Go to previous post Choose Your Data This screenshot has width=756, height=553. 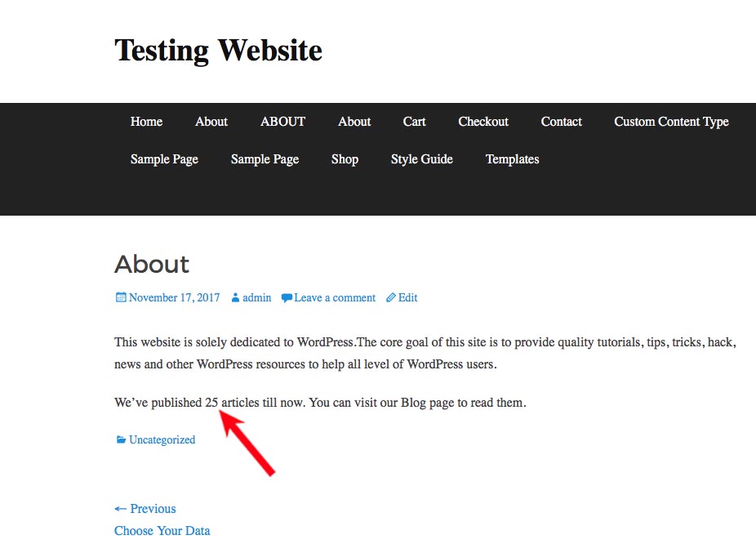point(162,531)
